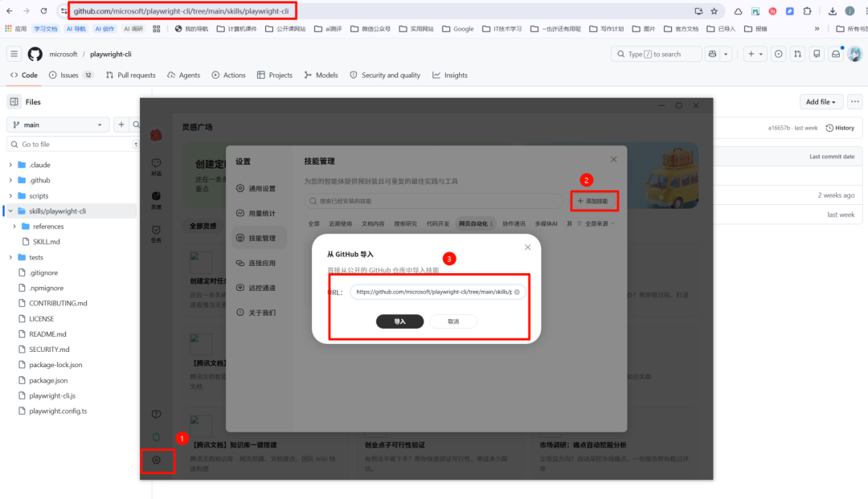Close the 从 GitHub 导入 dialog

tap(527, 247)
